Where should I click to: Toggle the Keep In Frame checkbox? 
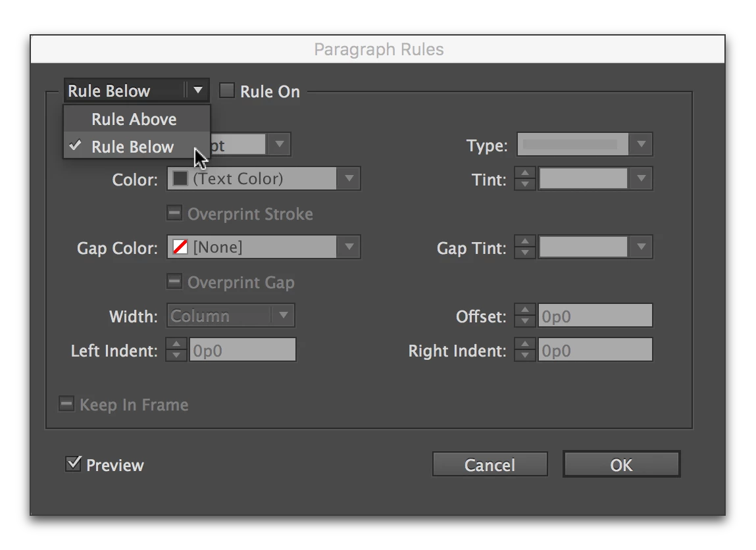tap(66, 404)
